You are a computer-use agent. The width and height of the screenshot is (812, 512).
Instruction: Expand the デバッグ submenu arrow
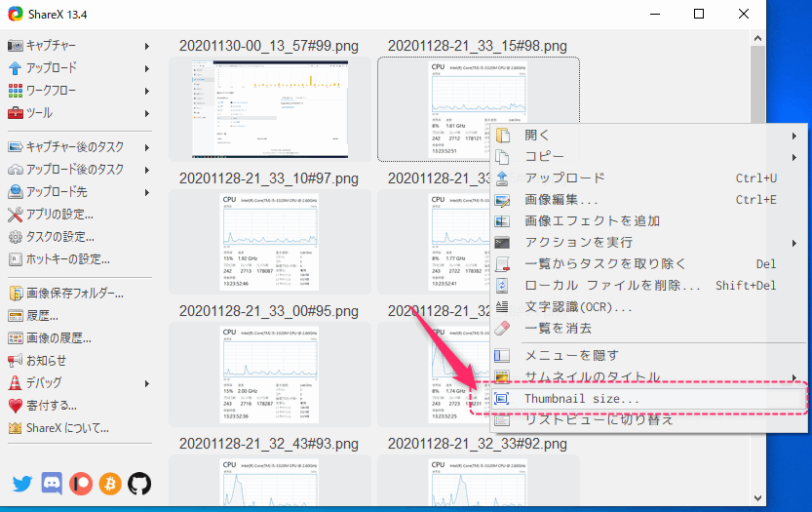point(147,383)
